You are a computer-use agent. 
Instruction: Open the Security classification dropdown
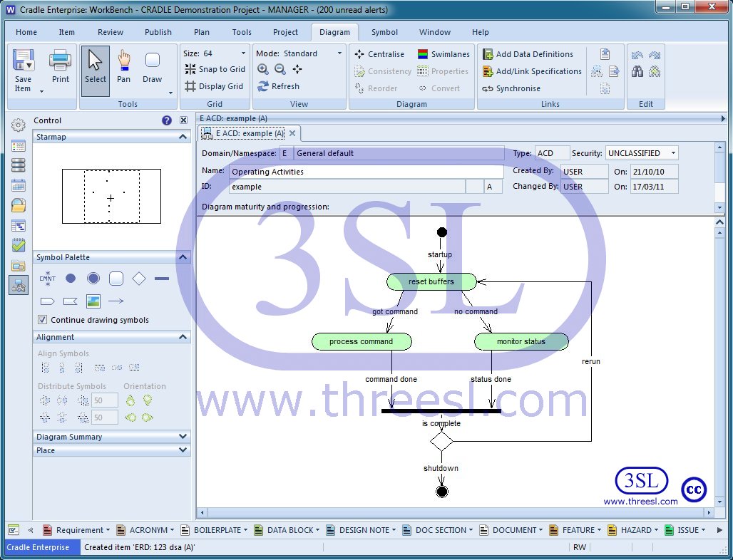[674, 153]
